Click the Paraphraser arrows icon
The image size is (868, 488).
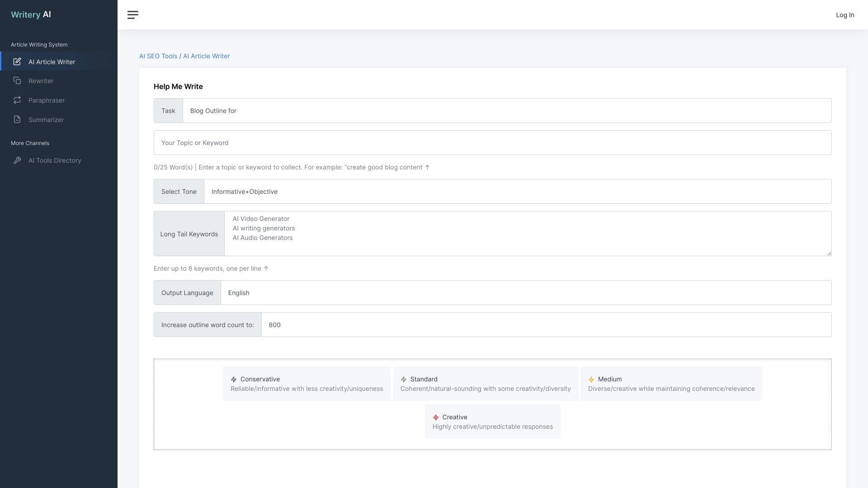[x=17, y=100]
